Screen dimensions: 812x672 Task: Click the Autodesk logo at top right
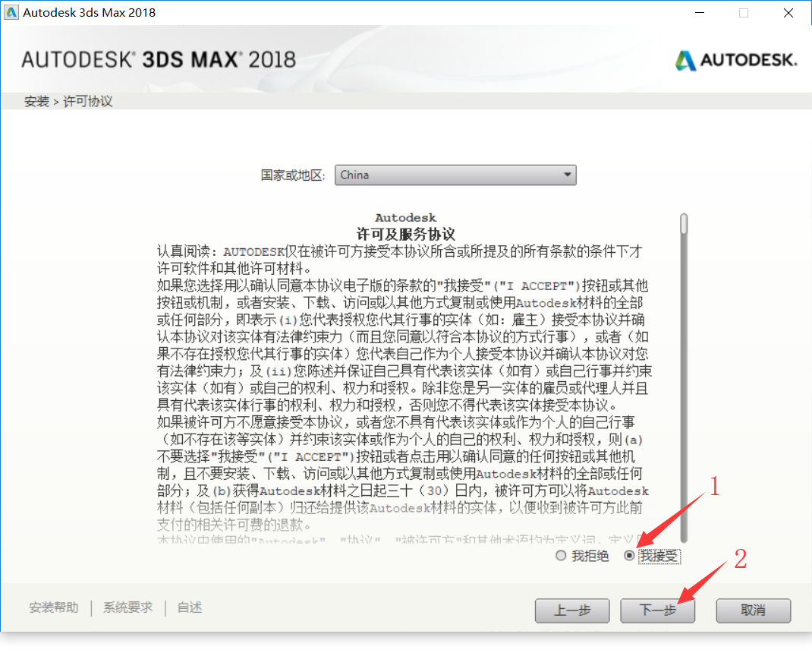coord(736,61)
